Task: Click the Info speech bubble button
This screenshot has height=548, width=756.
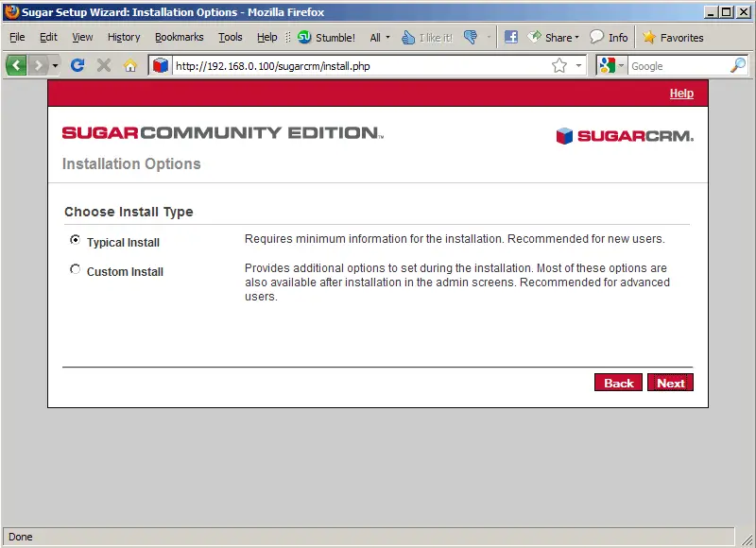Action: click(609, 37)
